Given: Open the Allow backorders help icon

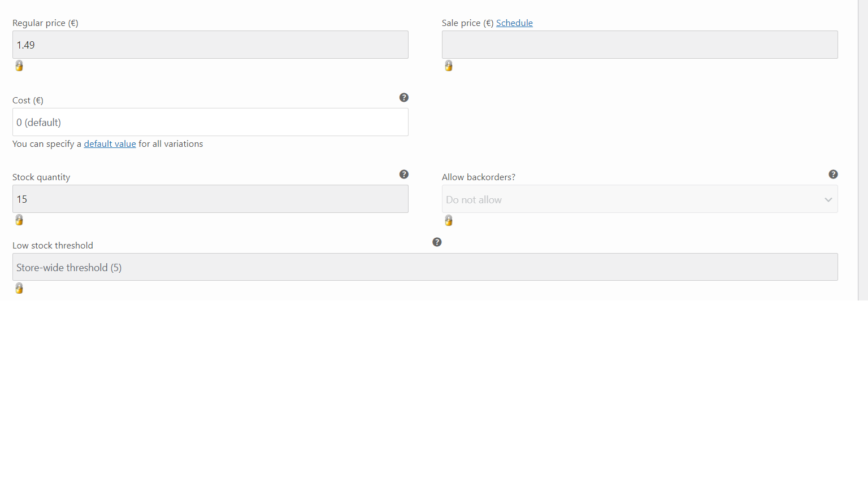Looking at the screenshot, I should tap(834, 175).
